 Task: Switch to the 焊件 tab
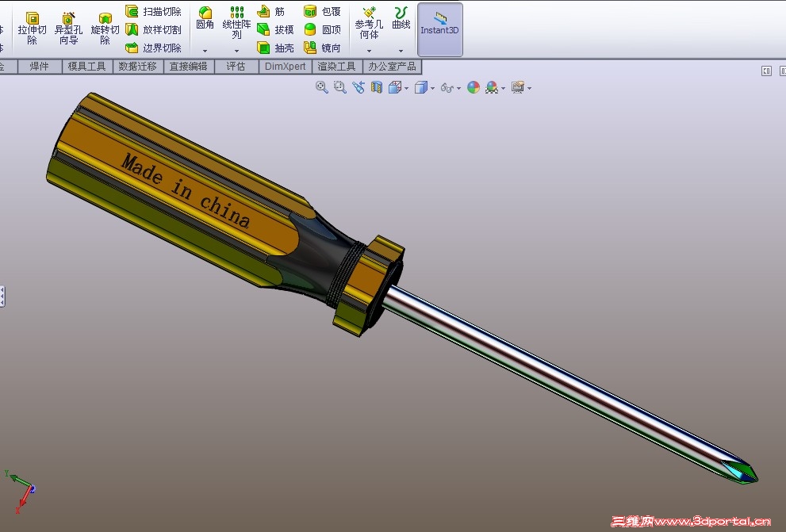pyautogui.click(x=40, y=66)
